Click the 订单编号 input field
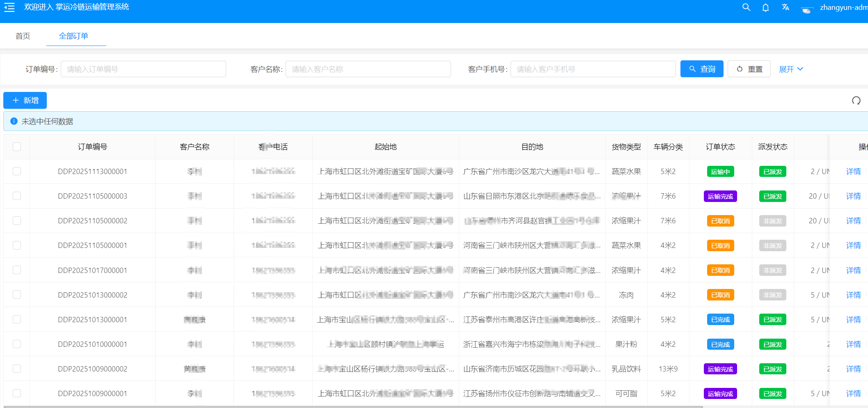868x408 pixels. (x=143, y=69)
